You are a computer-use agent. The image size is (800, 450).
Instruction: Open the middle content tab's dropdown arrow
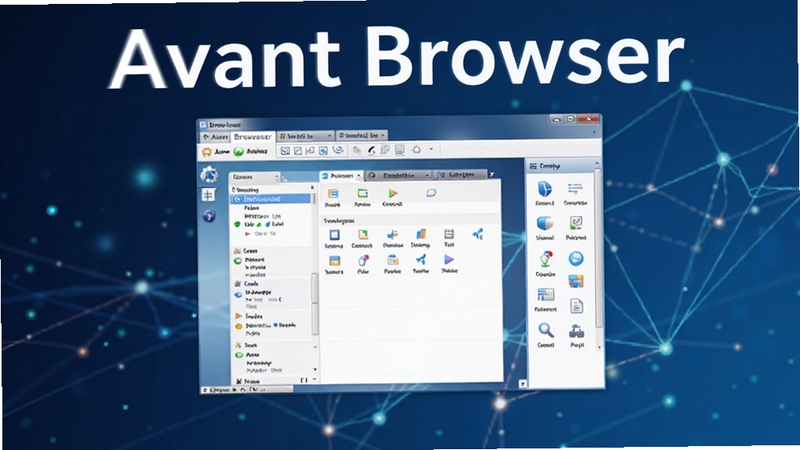427,176
